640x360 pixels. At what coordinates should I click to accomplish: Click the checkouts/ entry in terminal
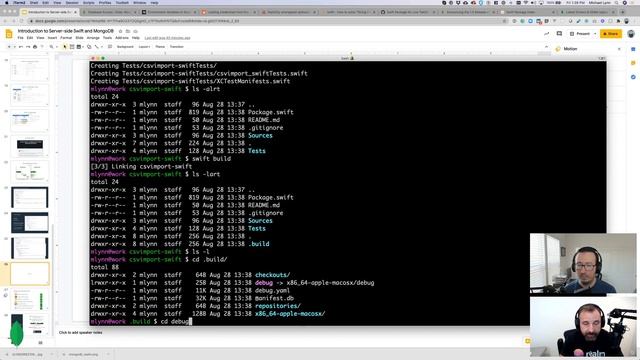pos(272,275)
